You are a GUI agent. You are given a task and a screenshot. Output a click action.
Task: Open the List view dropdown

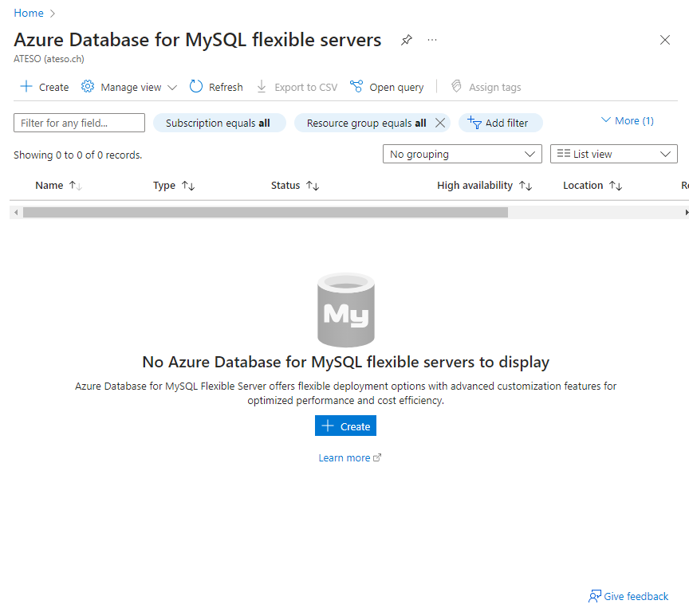pos(613,154)
